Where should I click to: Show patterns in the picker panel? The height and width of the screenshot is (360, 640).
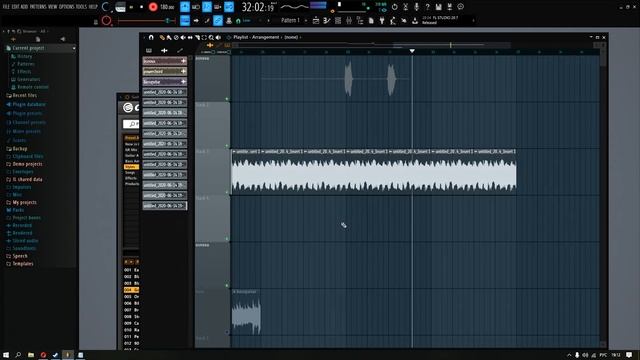[x=149, y=50]
